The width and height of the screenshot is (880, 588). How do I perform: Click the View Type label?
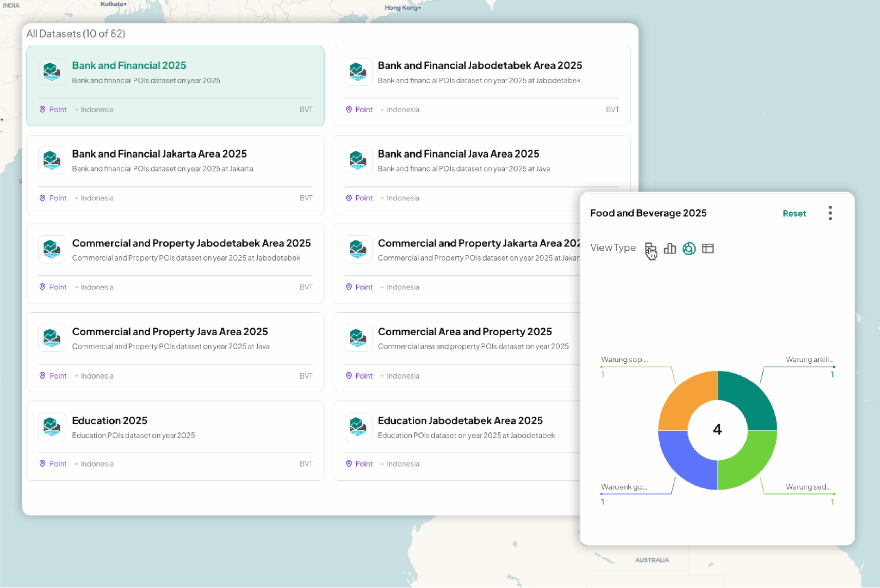click(x=613, y=248)
